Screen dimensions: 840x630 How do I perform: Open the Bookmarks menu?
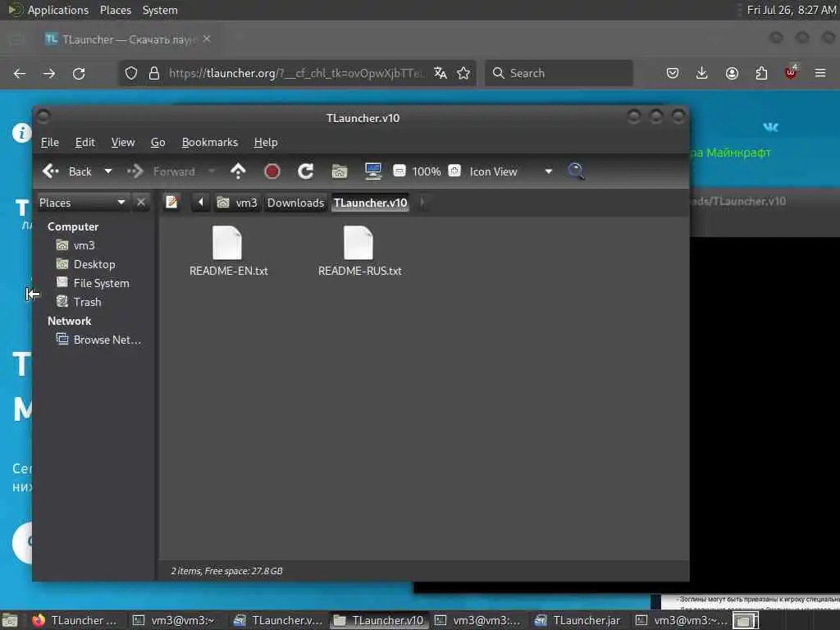click(x=209, y=143)
